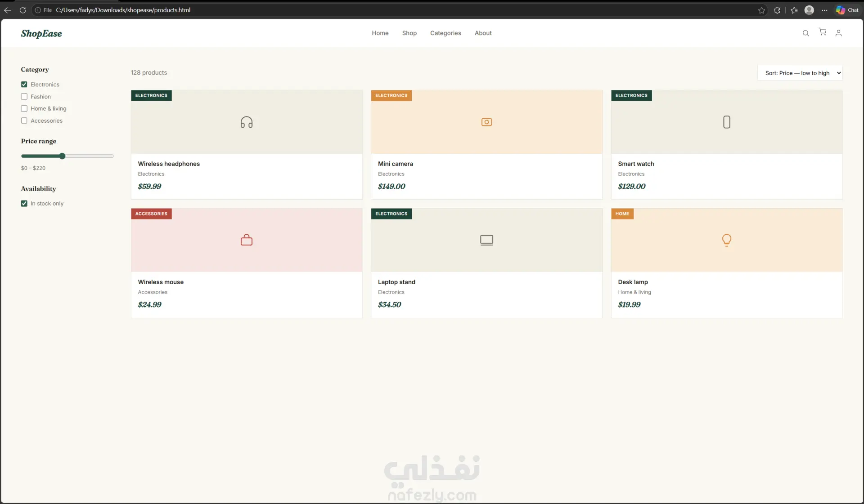Click the browser back arrow

pyautogui.click(x=8, y=10)
